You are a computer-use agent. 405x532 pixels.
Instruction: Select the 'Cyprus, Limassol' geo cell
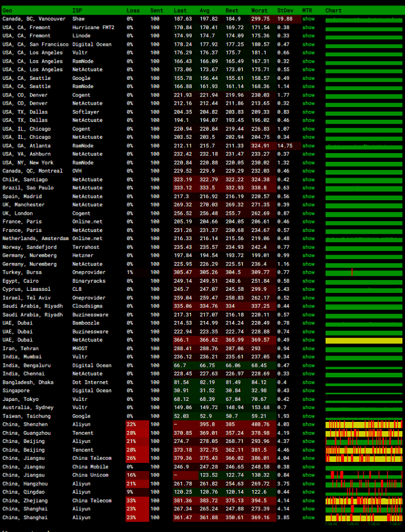(x=26, y=289)
